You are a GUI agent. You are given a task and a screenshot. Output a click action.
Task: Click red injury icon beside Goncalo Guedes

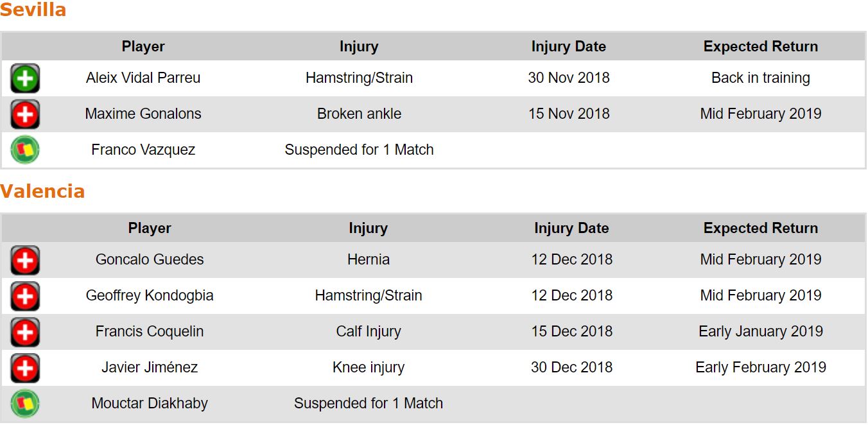coord(25,260)
